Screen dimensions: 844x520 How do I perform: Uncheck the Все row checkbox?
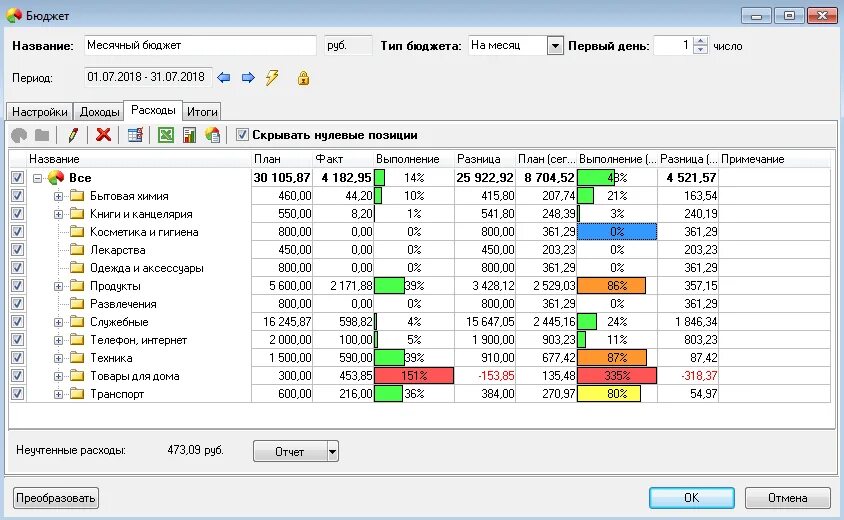pos(17,178)
